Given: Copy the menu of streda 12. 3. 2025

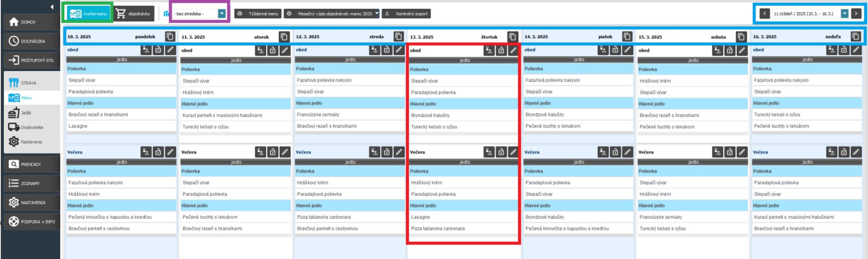Looking at the screenshot, I should tap(398, 37).
